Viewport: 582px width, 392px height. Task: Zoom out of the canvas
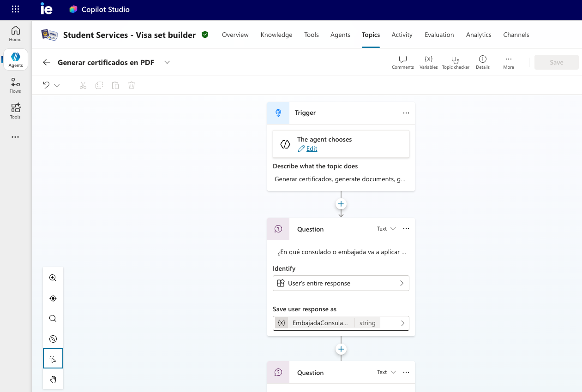point(53,319)
